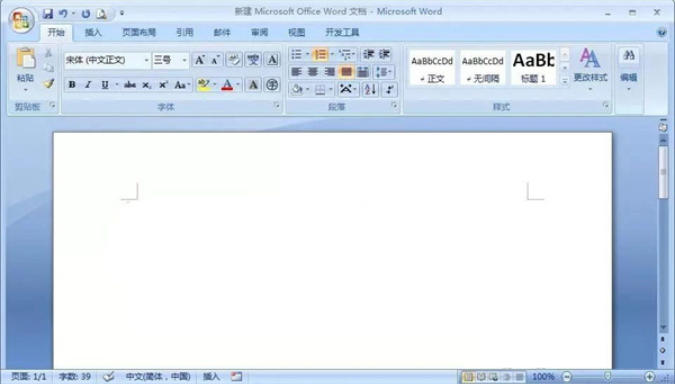Open the 视图 tab
Screen dimensions: 675x384
tap(296, 32)
